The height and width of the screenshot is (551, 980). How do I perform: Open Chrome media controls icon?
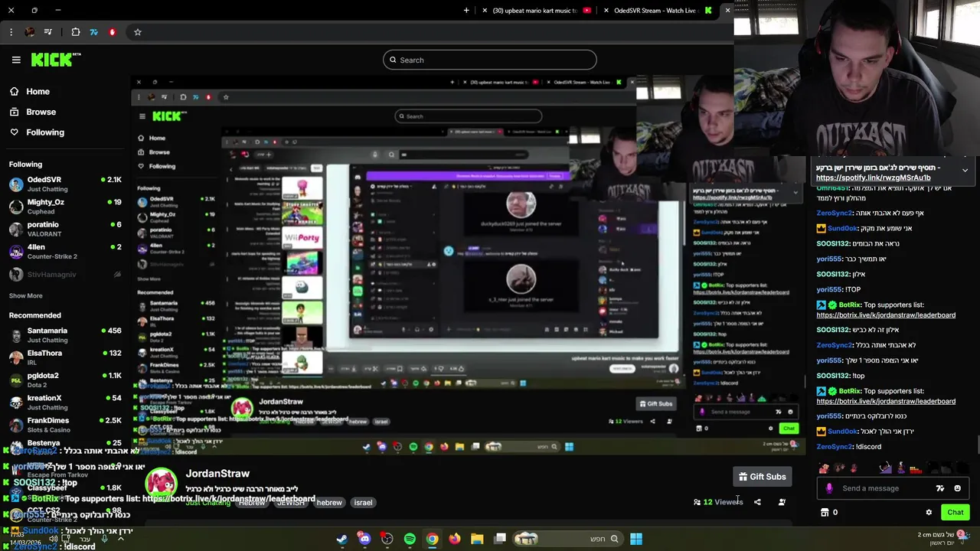pos(48,32)
